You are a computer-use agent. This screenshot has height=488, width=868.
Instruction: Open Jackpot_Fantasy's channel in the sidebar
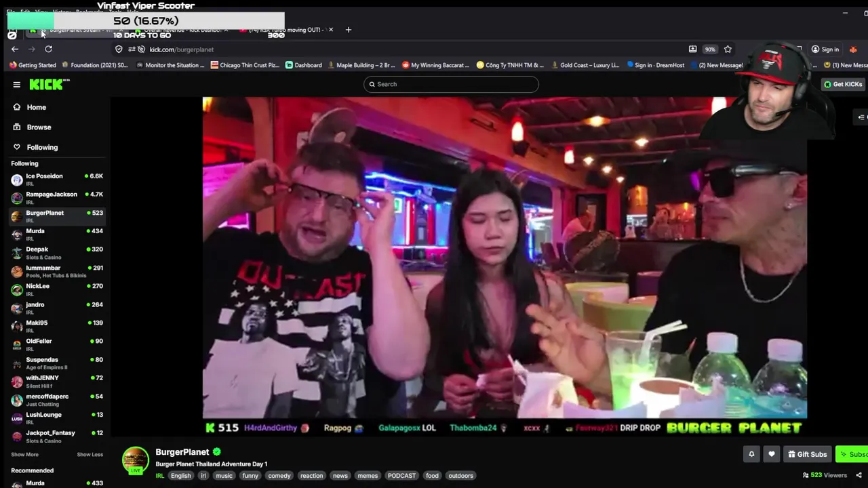click(57, 436)
